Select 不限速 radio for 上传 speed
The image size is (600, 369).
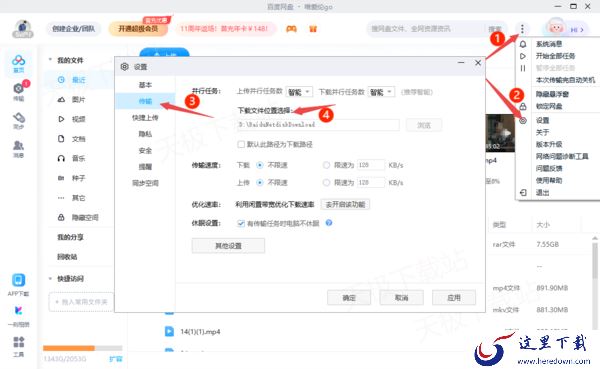[x=260, y=183]
